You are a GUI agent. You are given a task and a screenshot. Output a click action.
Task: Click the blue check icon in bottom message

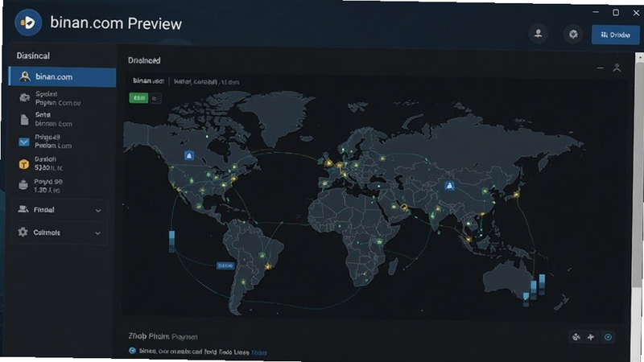click(x=132, y=351)
